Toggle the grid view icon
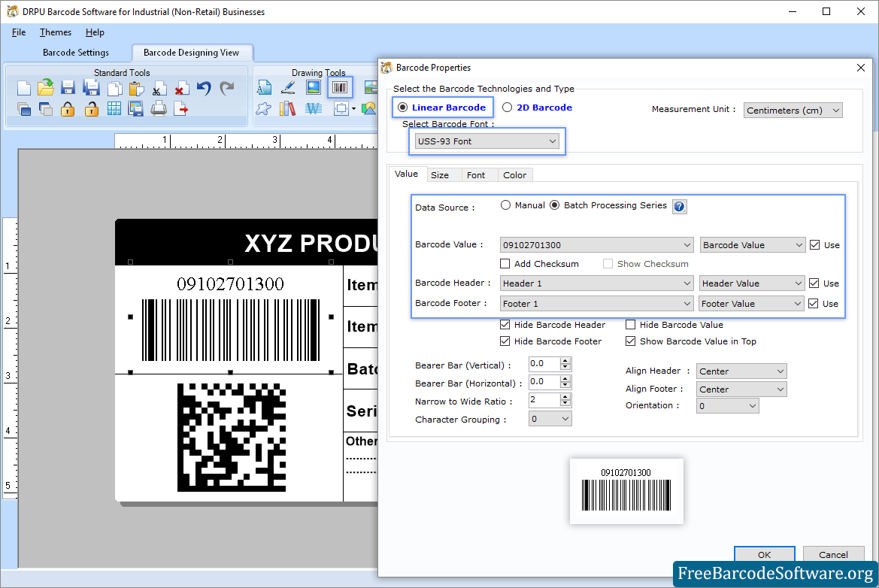 point(114,109)
